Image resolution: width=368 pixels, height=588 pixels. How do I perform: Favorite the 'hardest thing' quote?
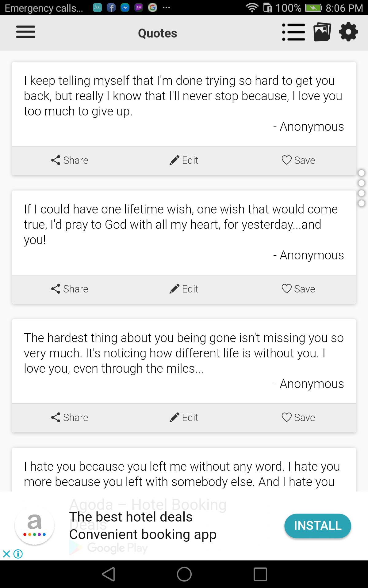pos(298,417)
